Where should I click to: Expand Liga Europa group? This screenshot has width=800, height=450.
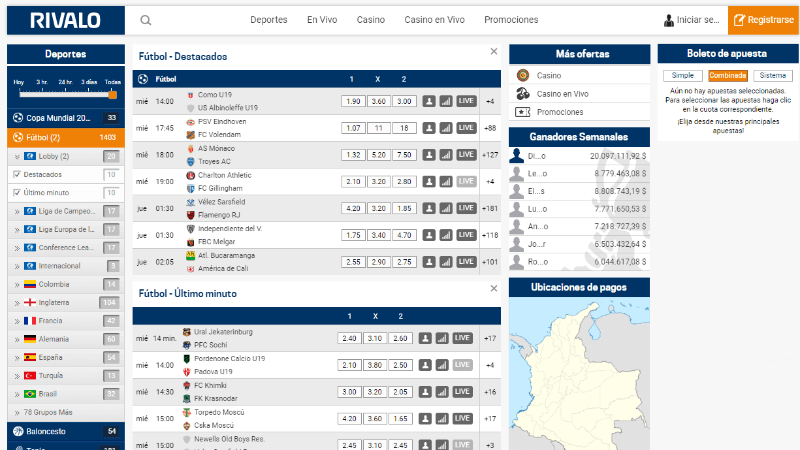click(x=17, y=230)
